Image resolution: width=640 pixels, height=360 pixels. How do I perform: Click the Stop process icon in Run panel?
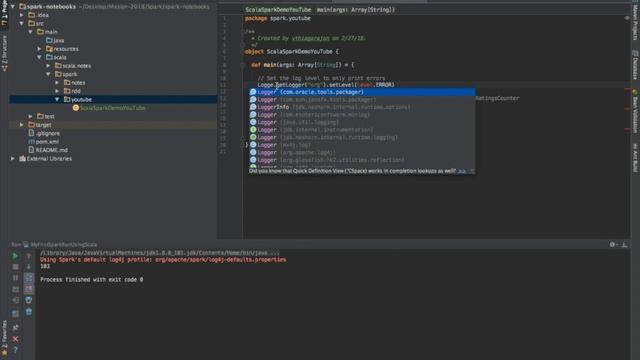15,267
